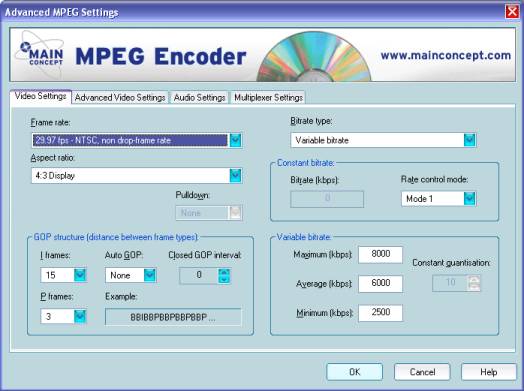Click the Maximum (kbps) input field
The width and height of the screenshot is (524, 391).
click(380, 255)
